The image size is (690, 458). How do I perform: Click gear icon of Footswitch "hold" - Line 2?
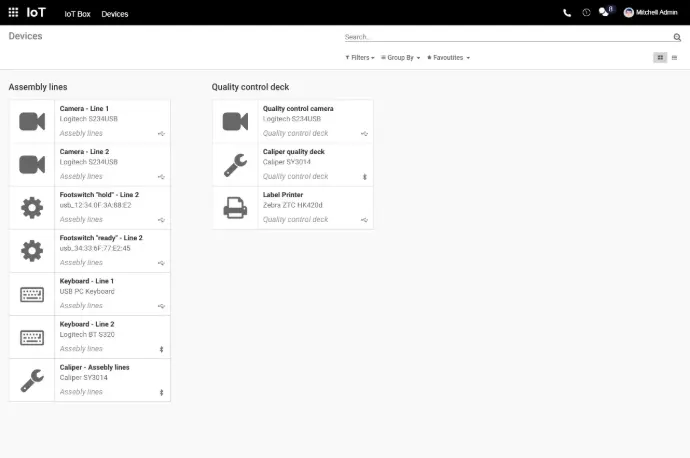[32, 208]
